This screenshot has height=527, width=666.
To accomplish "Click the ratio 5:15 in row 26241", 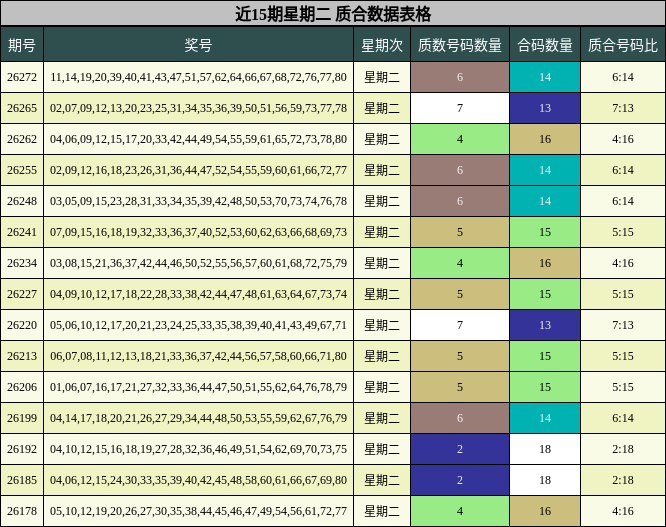I will tap(623, 232).
